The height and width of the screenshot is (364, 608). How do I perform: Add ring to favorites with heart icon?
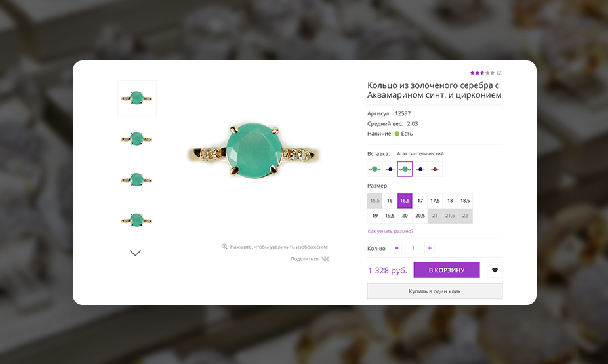click(x=495, y=270)
